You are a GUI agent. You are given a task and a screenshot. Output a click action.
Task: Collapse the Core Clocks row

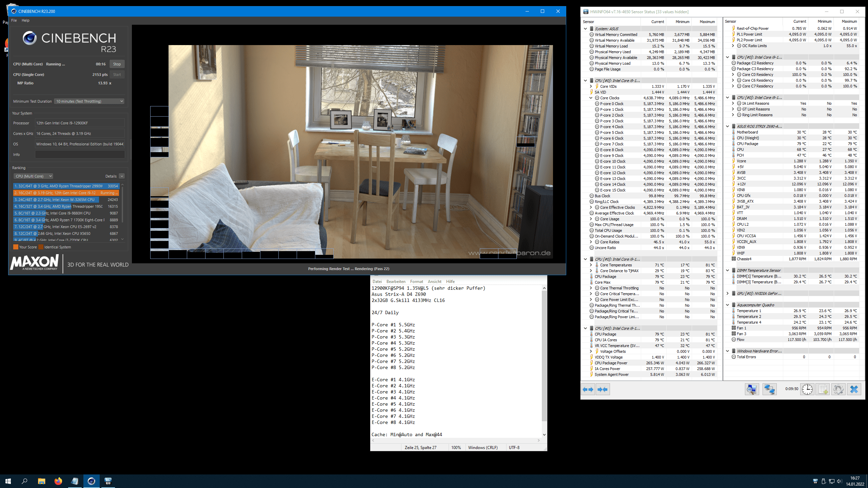(x=591, y=98)
